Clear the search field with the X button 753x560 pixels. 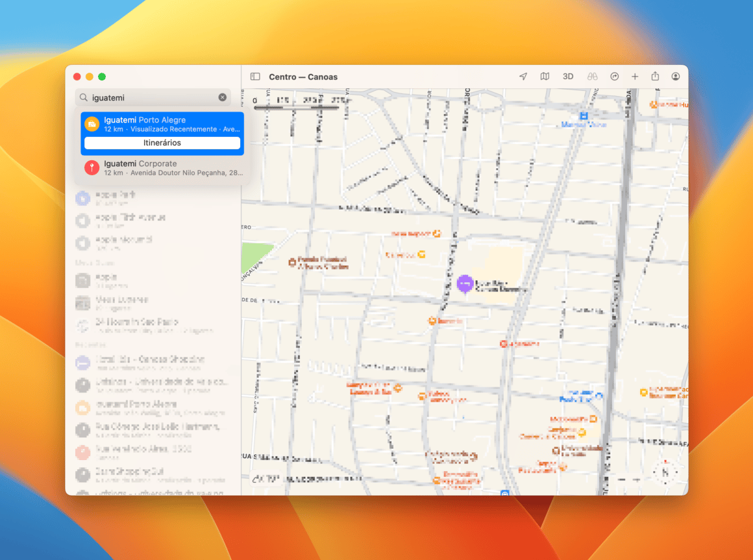click(223, 97)
